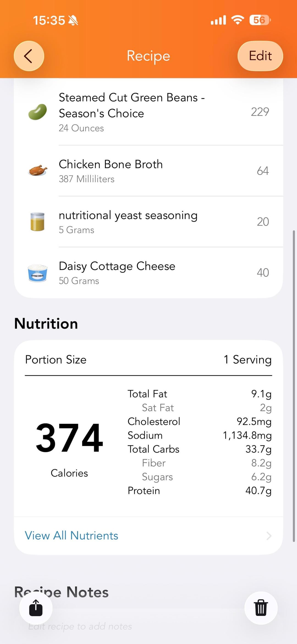Open View All Nutrients link
Viewport: 297px width, 644px height.
click(x=71, y=536)
